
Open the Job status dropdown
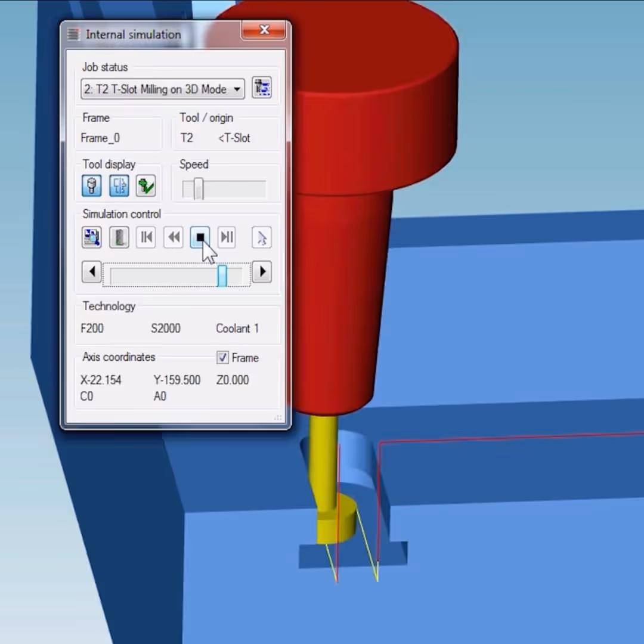click(x=163, y=89)
